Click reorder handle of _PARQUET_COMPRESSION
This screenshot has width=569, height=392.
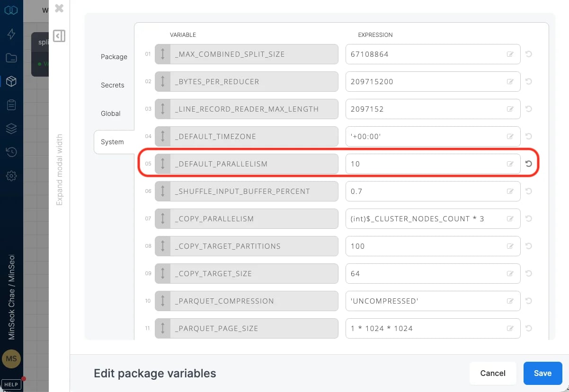click(x=162, y=301)
